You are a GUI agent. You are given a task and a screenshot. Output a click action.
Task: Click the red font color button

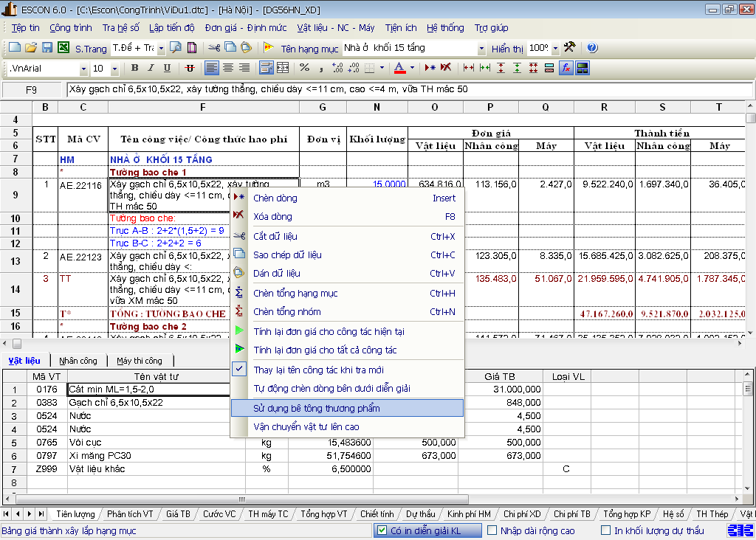pyautogui.click(x=399, y=68)
